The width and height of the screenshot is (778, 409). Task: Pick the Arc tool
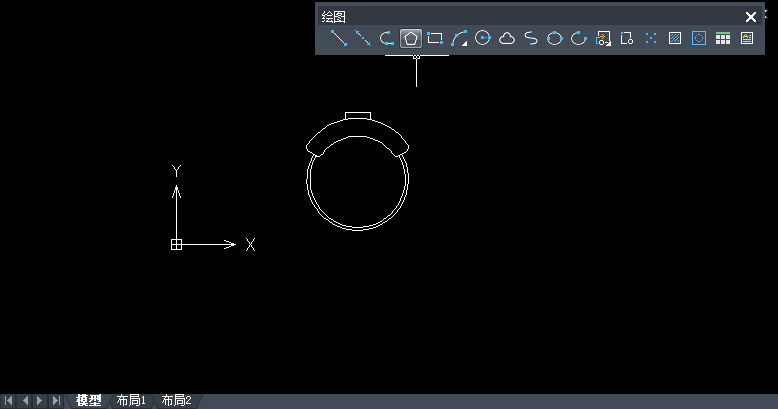point(459,39)
